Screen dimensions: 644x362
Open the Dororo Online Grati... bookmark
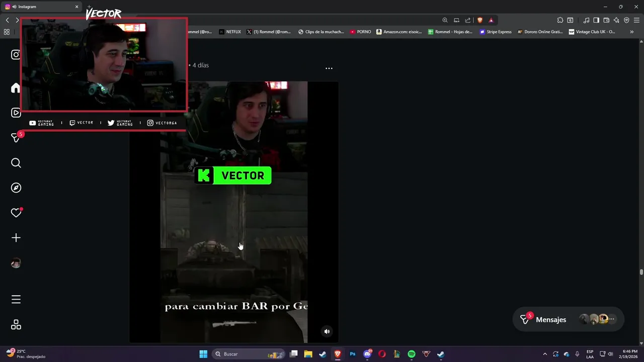pyautogui.click(x=540, y=32)
